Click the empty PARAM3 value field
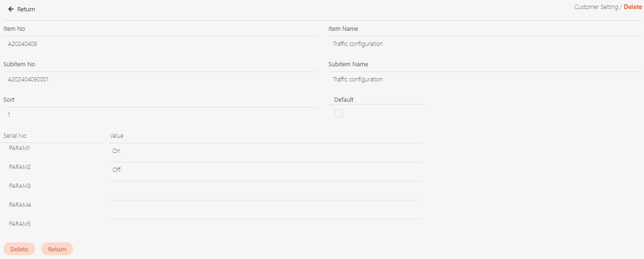644x259 pixels. [264, 190]
